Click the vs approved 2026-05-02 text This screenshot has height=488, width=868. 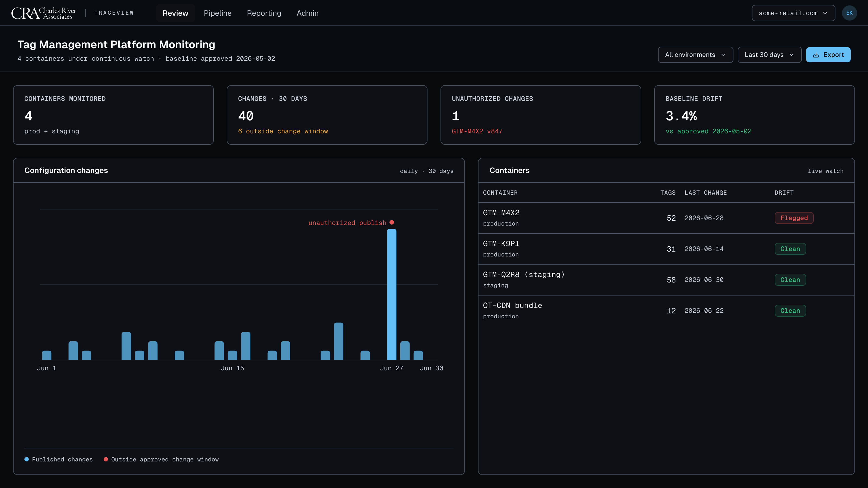708,131
